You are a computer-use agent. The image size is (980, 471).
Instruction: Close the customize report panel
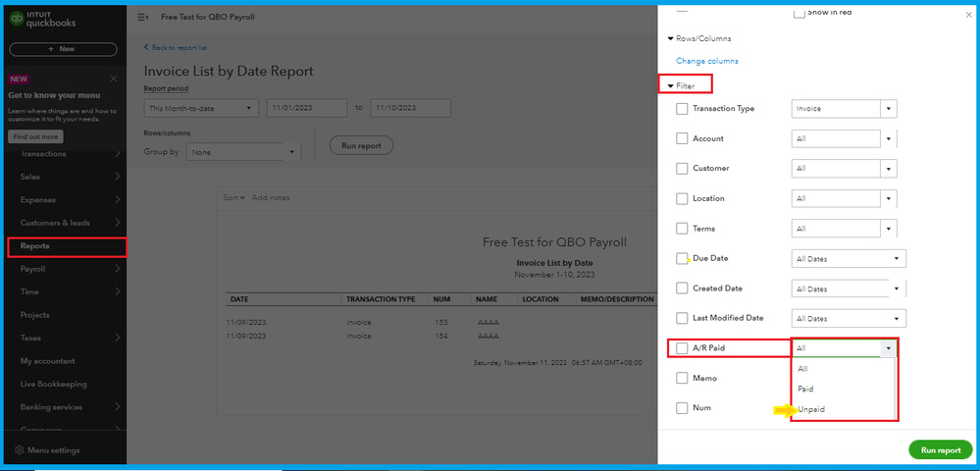tap(969, 15)
